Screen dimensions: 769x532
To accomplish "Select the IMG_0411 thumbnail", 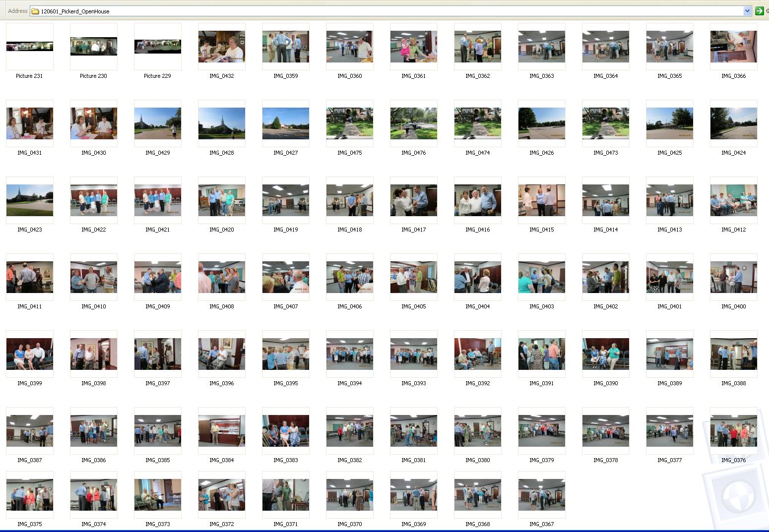I will click(x=30, y=277).
